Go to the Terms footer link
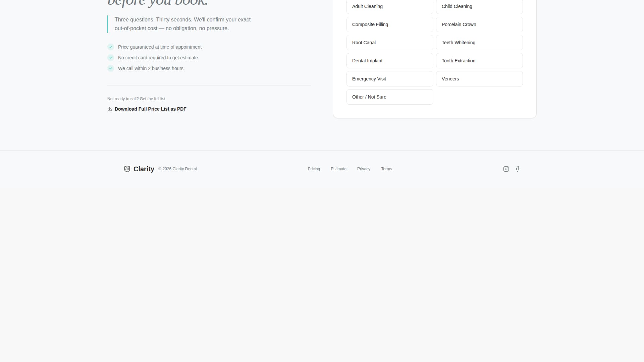 386,169
